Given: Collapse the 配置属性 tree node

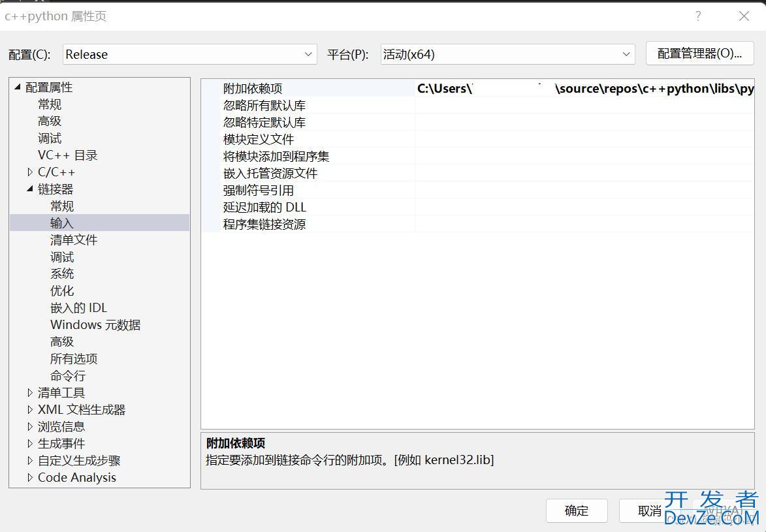Looking at the screenshot, I should 18,87.
